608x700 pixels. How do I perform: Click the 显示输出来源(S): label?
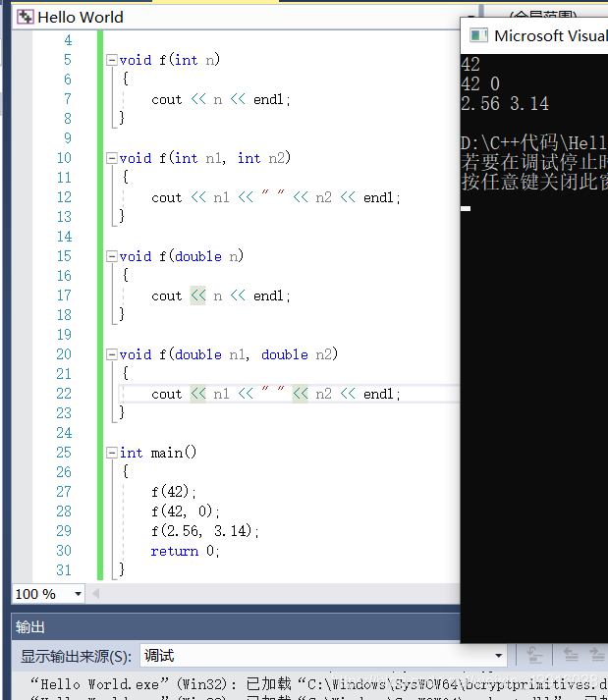click(76, 656)
